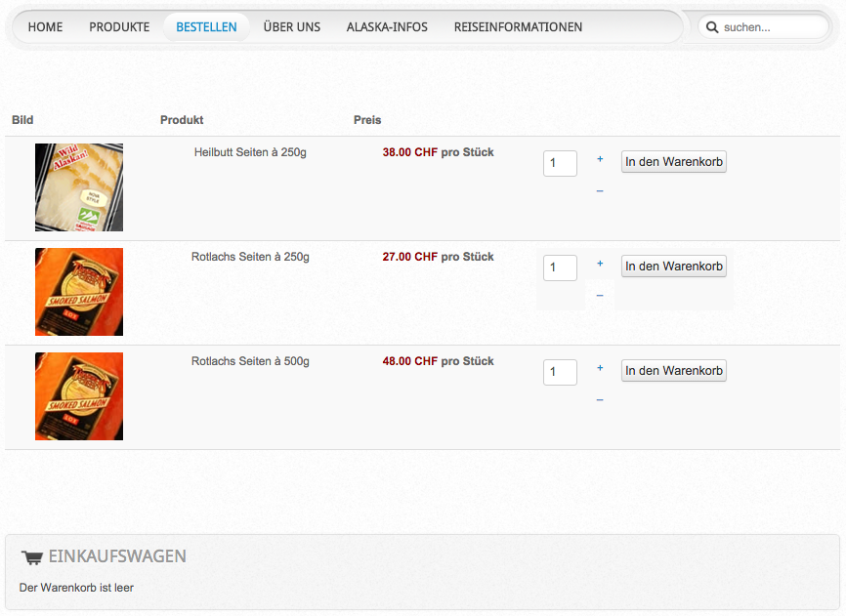Screen dimensions: 846x616
Task: Select the Alaska-Infos menu item
Action: [x=387, y=27]
